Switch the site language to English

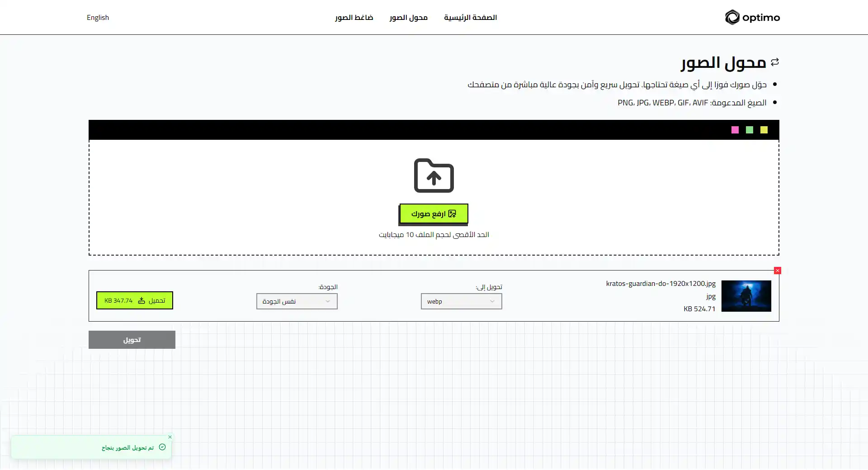tap(98, 17)
